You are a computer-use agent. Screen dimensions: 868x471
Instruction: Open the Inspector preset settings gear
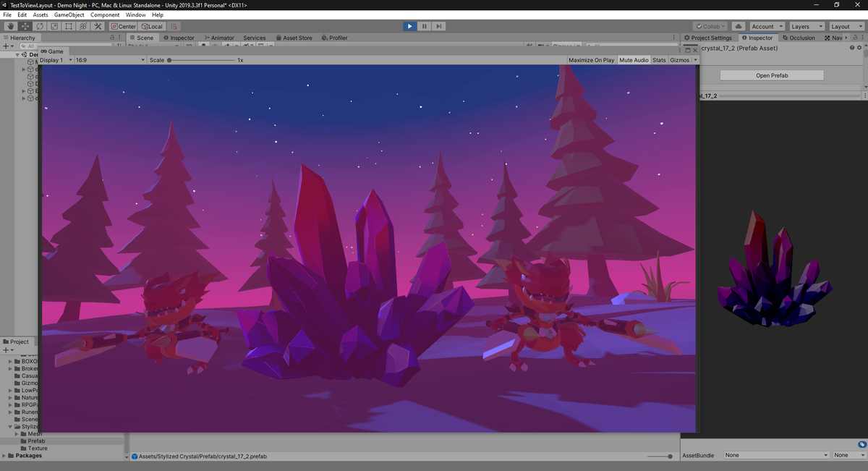859,48
